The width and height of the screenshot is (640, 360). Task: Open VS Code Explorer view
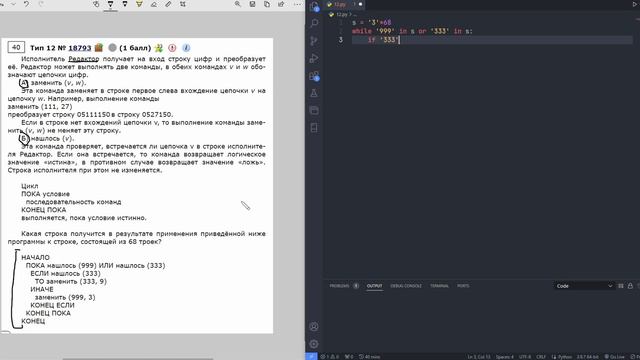(314, 7)
